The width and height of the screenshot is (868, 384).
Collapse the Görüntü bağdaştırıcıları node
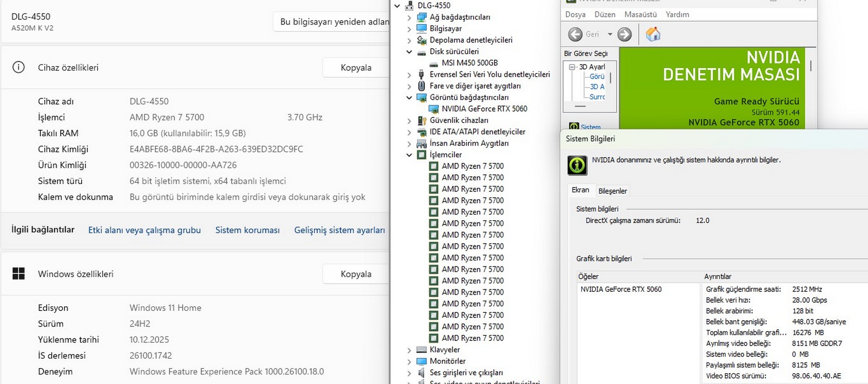pyautogui.click(x=409, y=97)
